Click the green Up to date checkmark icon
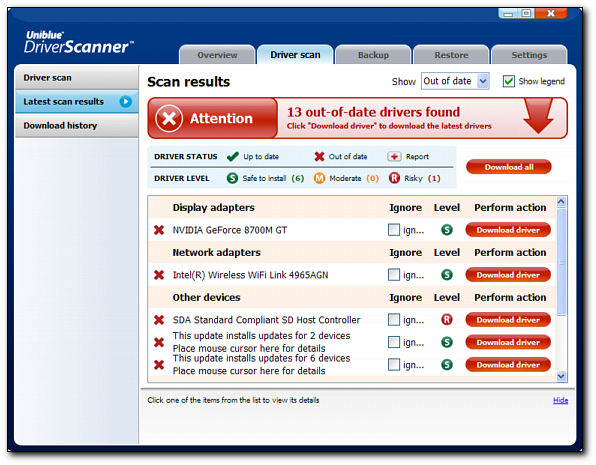This screenshot has height=465, width=596. [x=233, y=156]
